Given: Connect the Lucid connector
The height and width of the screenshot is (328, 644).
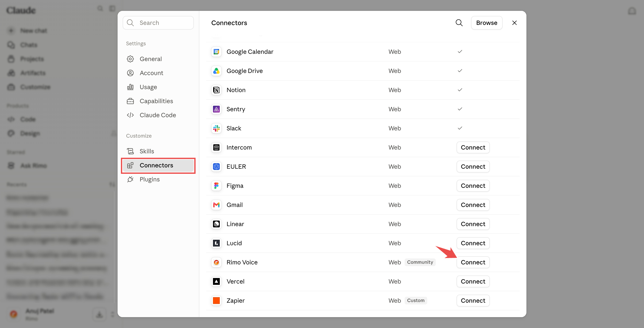Looking at the screenshot, I should point(473,243).
